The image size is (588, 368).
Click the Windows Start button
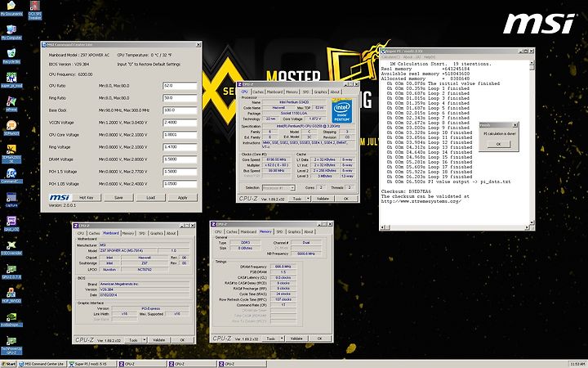coord(9,364)
